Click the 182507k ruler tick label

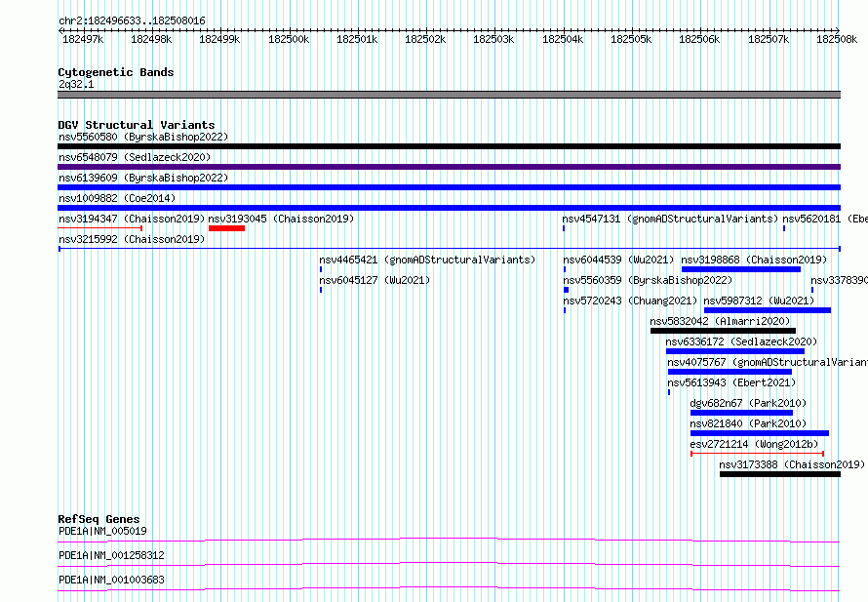[769, 39]
